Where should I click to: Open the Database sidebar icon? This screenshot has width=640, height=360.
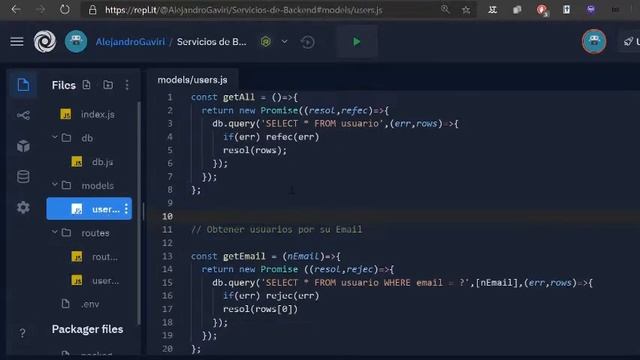coord(23,177)
